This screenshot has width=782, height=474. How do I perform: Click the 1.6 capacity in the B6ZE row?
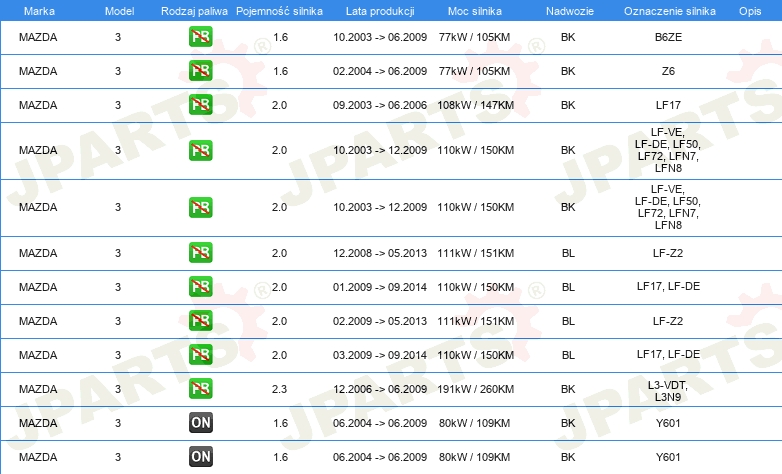pyautogui.click(x=280, y=37)
